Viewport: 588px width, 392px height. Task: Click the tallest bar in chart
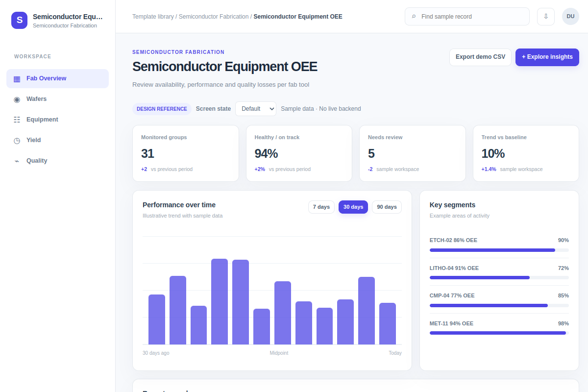[220, 301]
